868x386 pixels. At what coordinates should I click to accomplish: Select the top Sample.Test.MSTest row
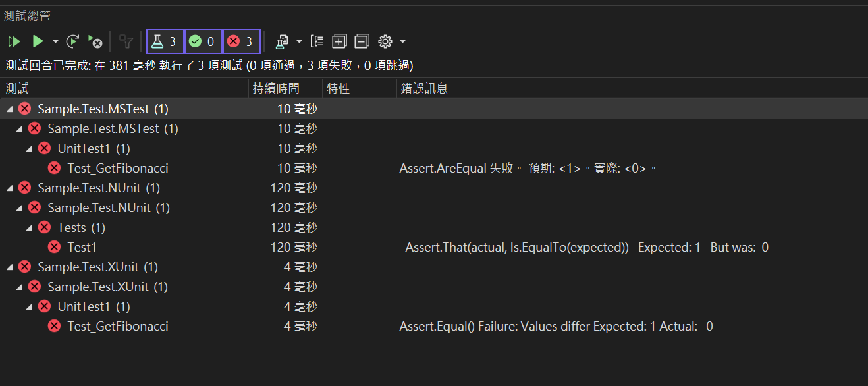(434, 109)
